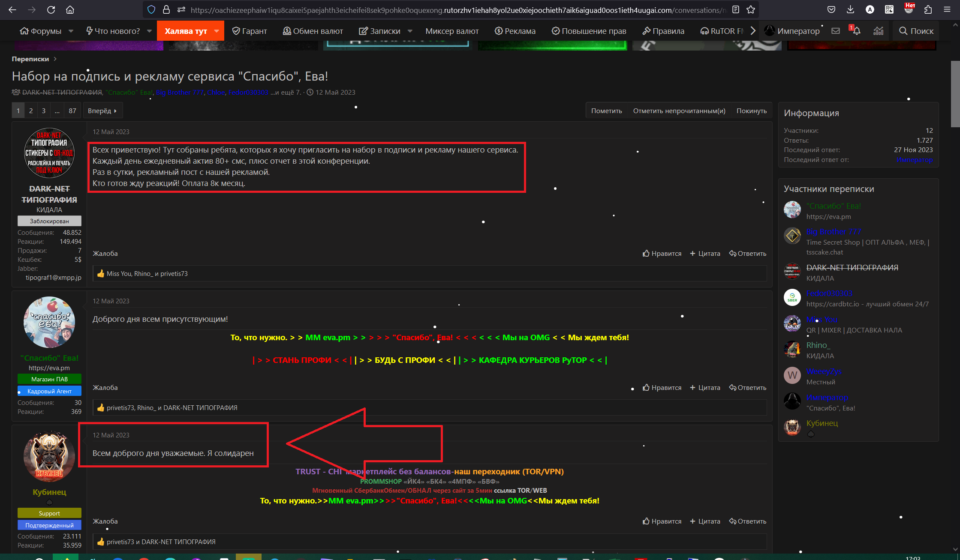Click the home icon in browser toolbar
Image resolution: width=960 pixels, height=560 pixels.
point(70,9)
